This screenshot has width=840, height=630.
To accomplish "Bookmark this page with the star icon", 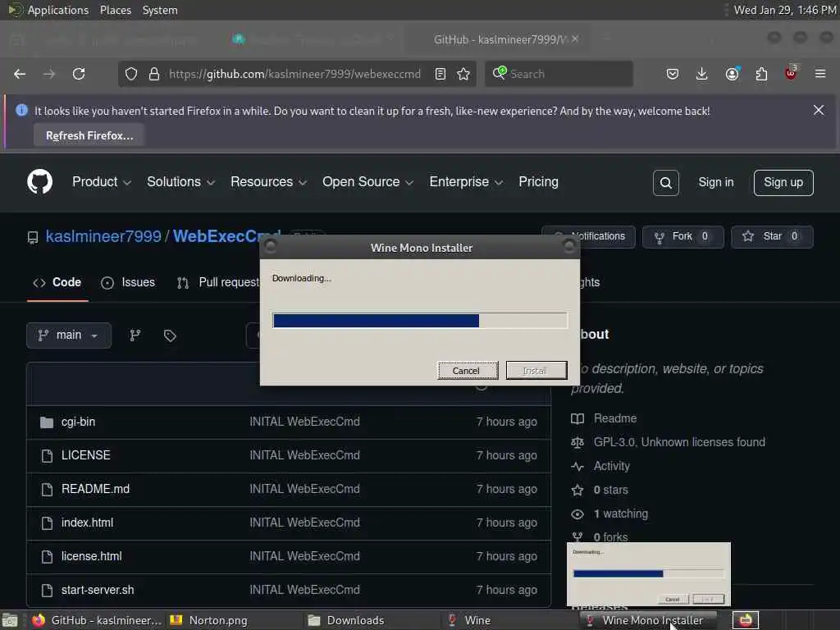I will [463, 74].
